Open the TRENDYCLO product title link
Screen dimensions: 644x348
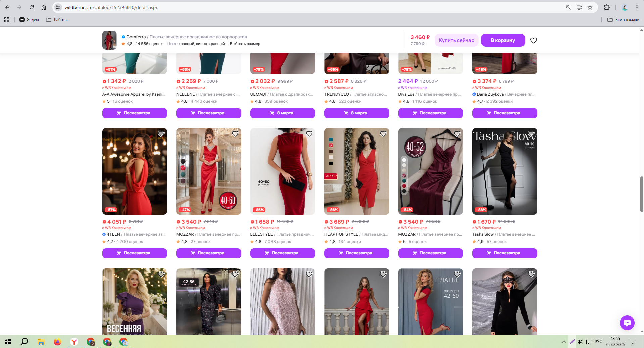click(x=355, y=94)
